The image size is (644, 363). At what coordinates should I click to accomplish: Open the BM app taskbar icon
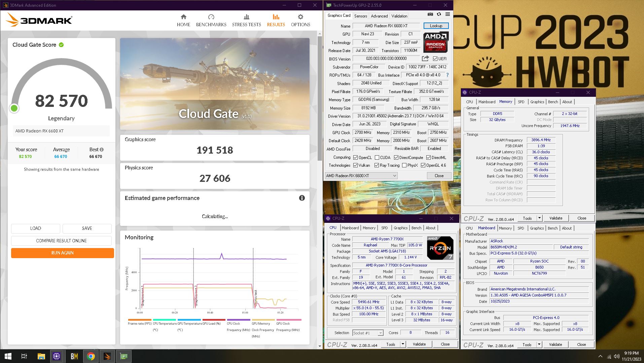[74, 356]
